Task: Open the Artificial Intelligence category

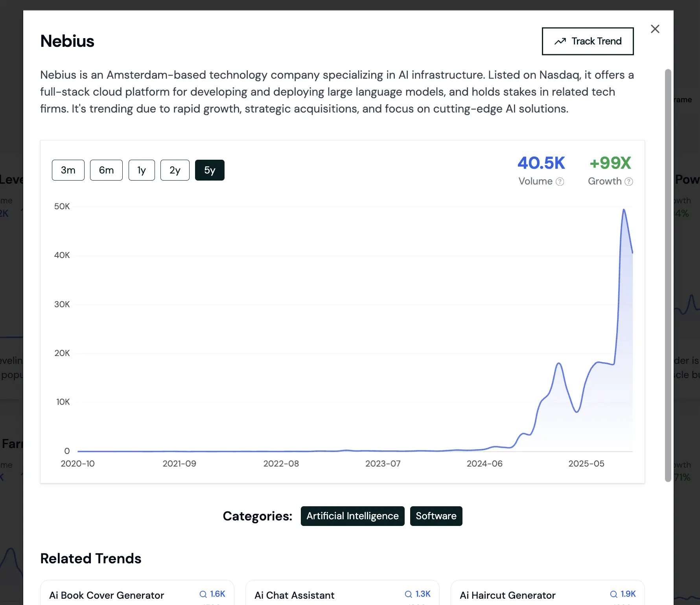Action: [352, 516]
